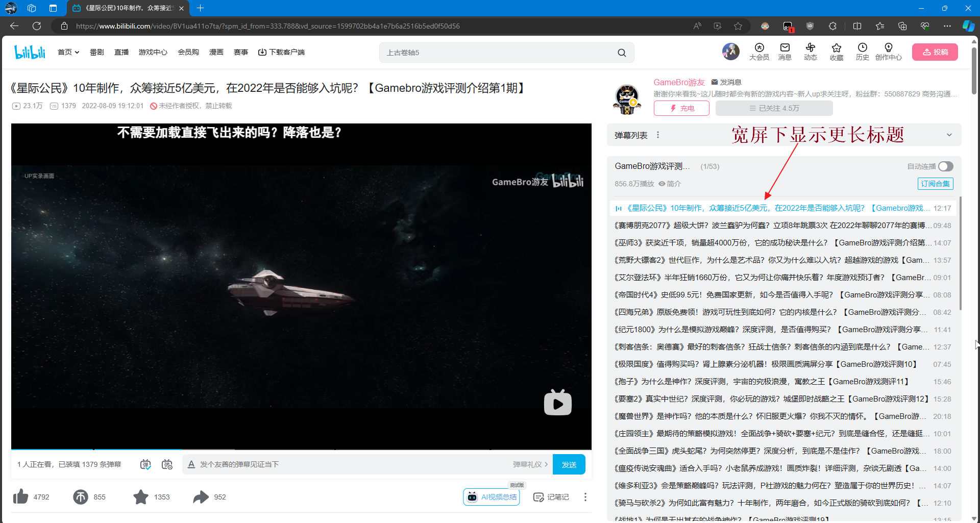Play 《帝国时代4》 video in playlist
980x523 pixels.
click(782, 295)
